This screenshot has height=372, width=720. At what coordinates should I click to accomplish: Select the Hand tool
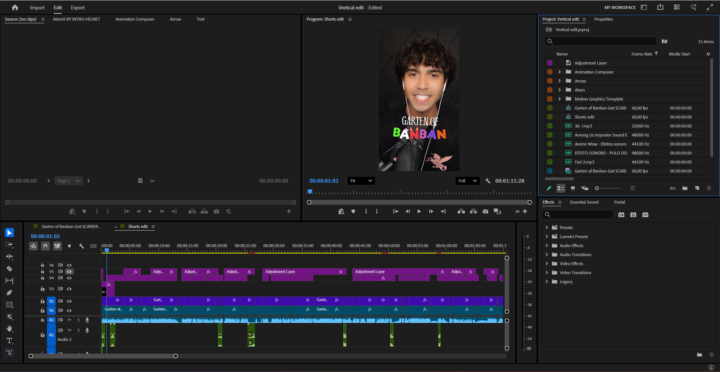(9, 329)
